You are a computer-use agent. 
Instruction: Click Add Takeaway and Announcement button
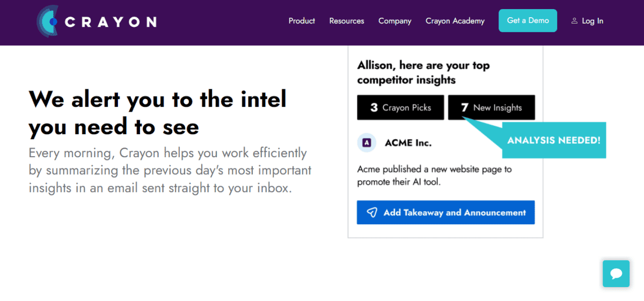(x=446, y=212)
